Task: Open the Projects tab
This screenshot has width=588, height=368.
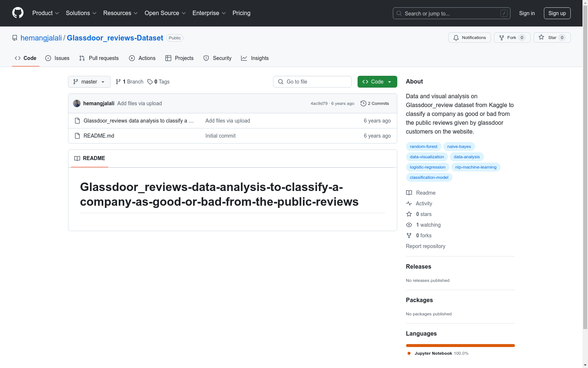Action: 179,58
